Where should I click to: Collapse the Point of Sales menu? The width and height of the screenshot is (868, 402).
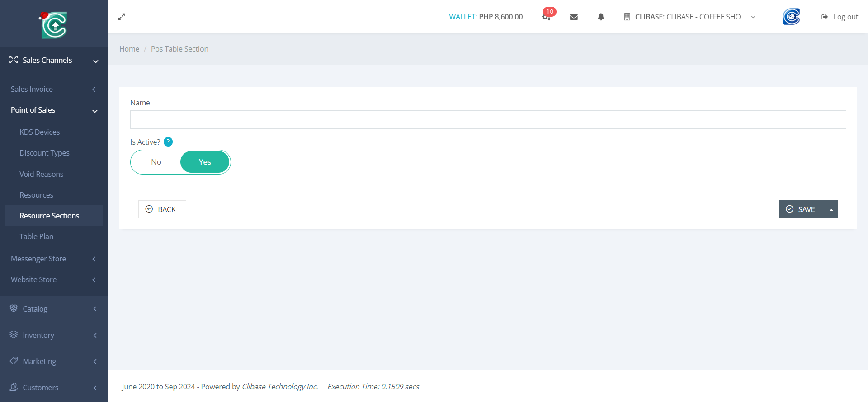point(54,110)
